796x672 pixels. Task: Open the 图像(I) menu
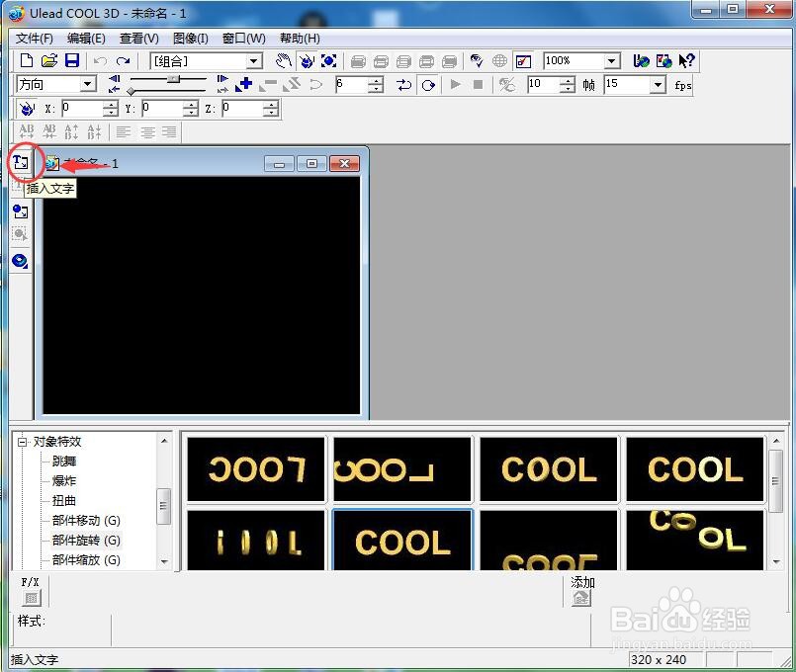click(191, 39)
